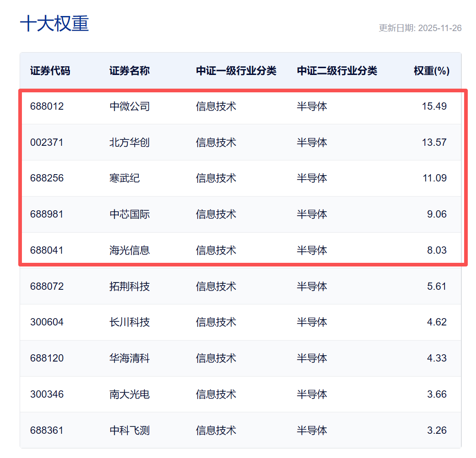Click the 中芯国际 stock name

(129, 214)
